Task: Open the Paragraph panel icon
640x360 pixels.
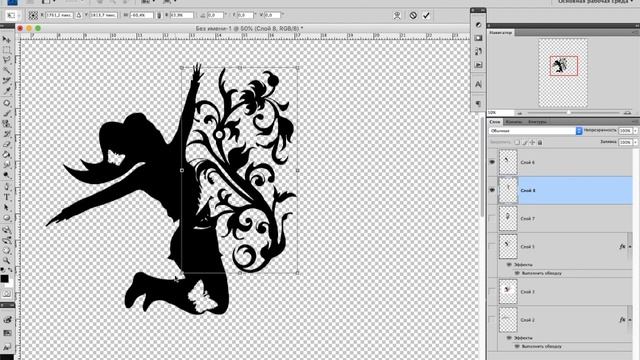Action: tap(478, 104)
